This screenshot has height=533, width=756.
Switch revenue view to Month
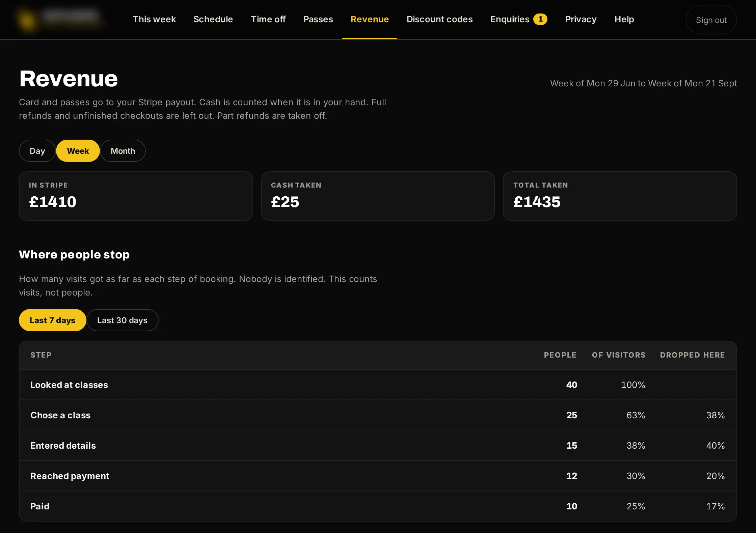123,151
